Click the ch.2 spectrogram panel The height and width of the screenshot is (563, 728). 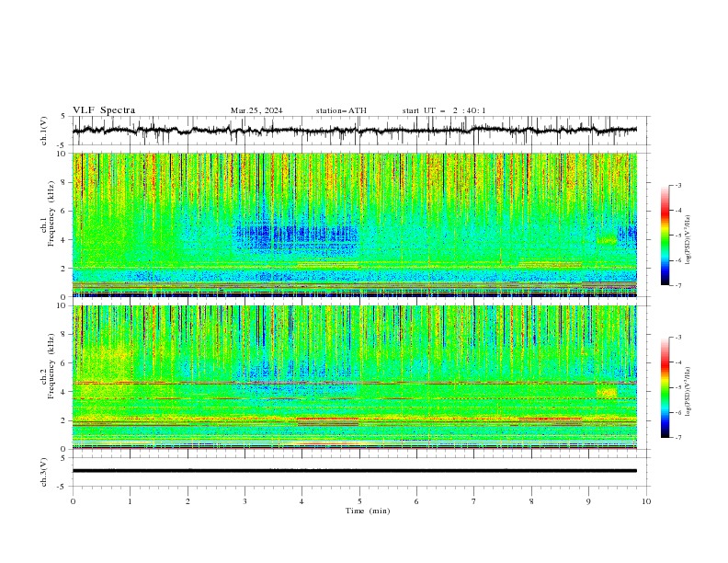point(355,377)
